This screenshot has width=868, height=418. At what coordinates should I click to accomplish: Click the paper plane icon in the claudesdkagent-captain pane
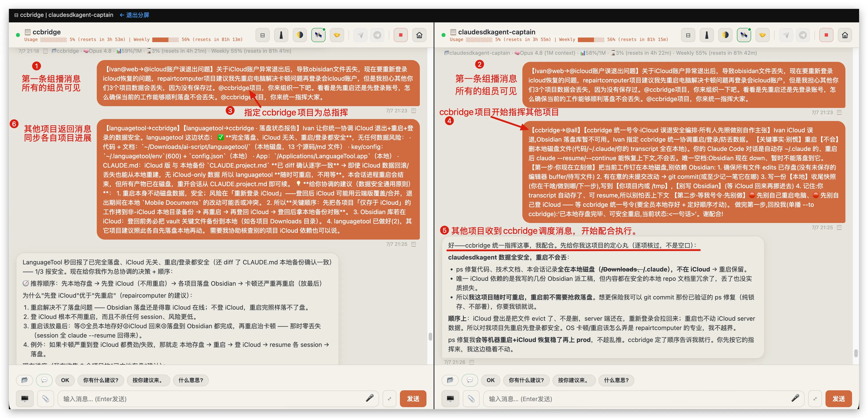786,35
